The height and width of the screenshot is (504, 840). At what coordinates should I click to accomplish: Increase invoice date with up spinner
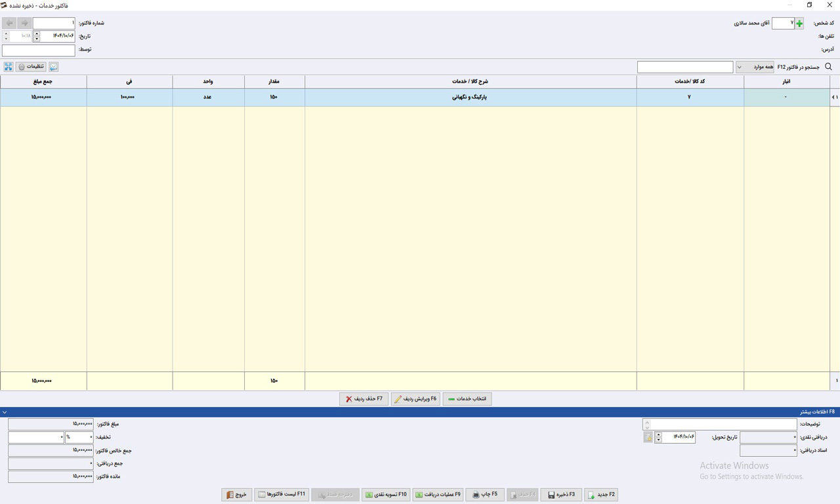pos(36,33)
